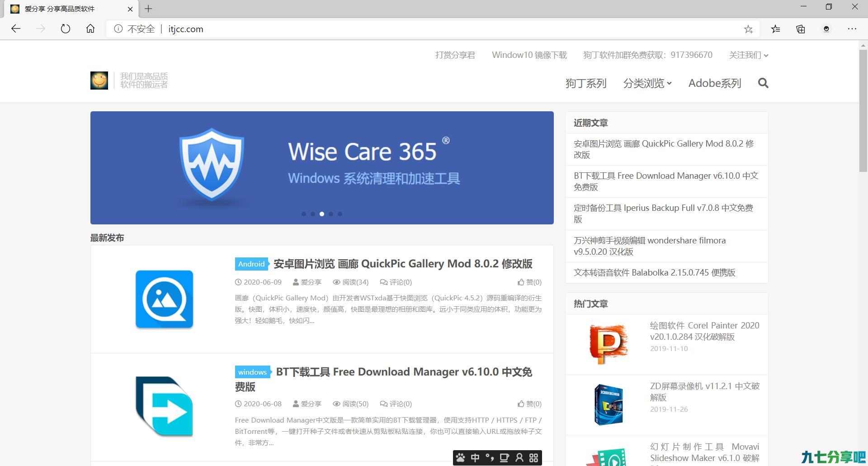Like the Free Download Manager article 赞(0)

(529, 404)
